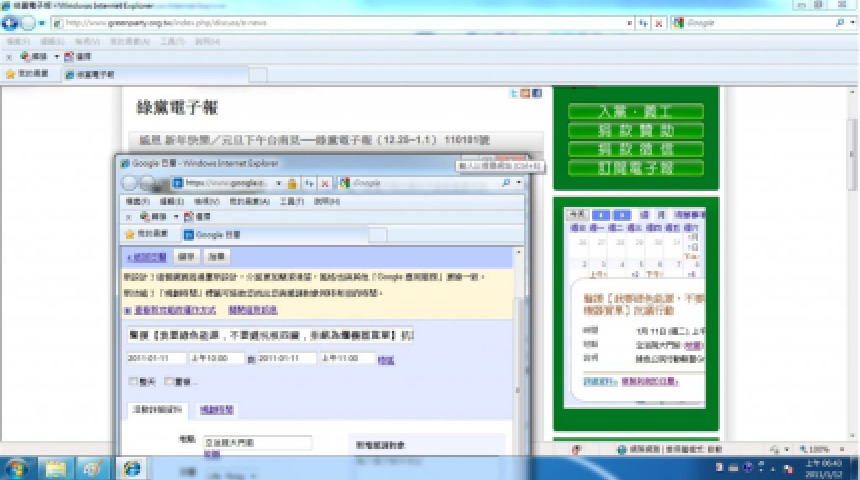Toggle the Repeat (重複) checkbox
Image resolution: width=860 pixels, height=480 pixels.
[169, 381]
